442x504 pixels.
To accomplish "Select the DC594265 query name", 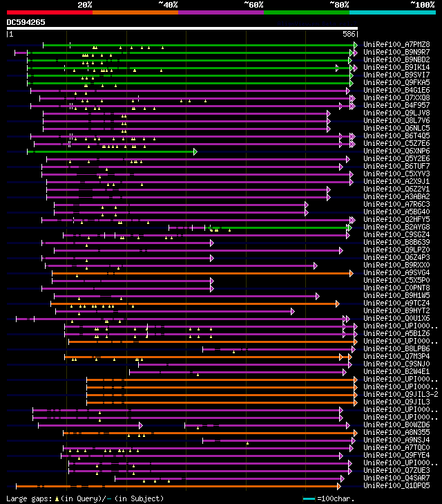I will (x=26, y=22).
